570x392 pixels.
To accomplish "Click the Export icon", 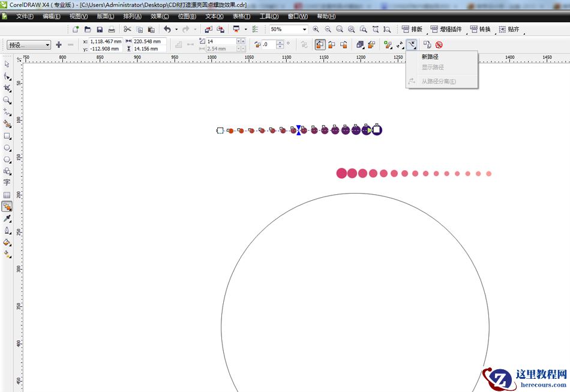I will pyautogui.click(x=221, y=29).
